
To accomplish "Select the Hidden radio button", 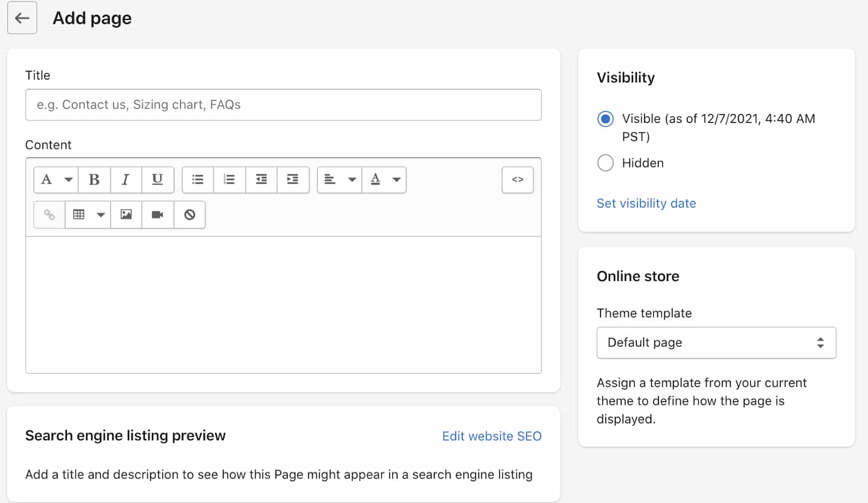I will click(x=605, y=163).
